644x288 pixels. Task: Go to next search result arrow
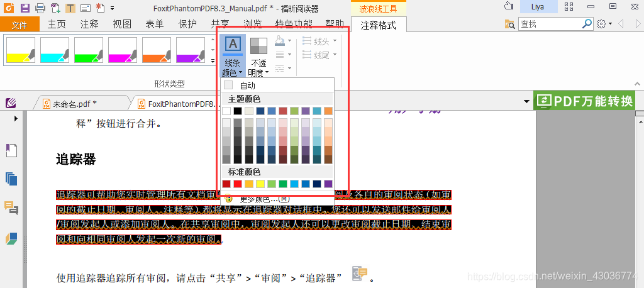click(x=636, y=24)
